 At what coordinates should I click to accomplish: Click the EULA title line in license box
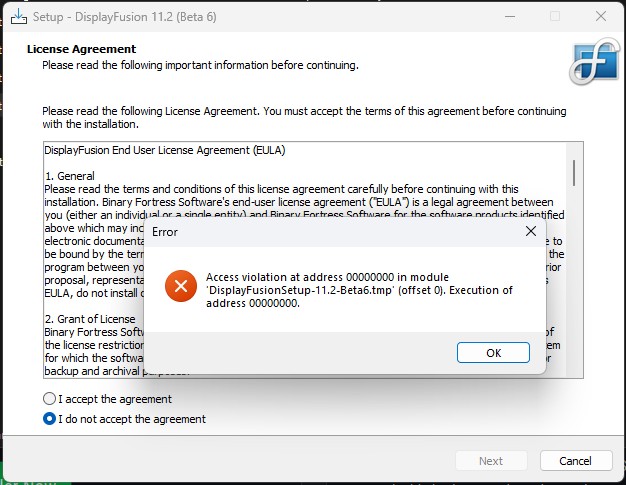click(x=165, y=151)
